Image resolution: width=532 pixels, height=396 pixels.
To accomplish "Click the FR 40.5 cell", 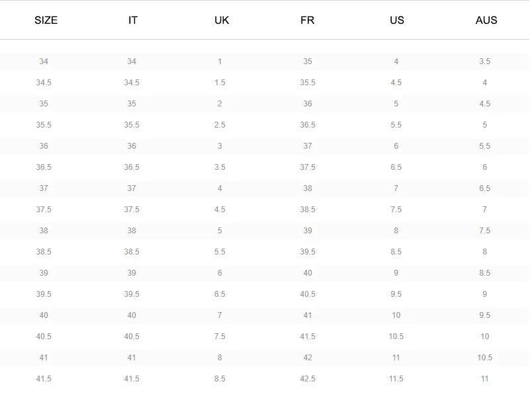I will click(308, 294).
